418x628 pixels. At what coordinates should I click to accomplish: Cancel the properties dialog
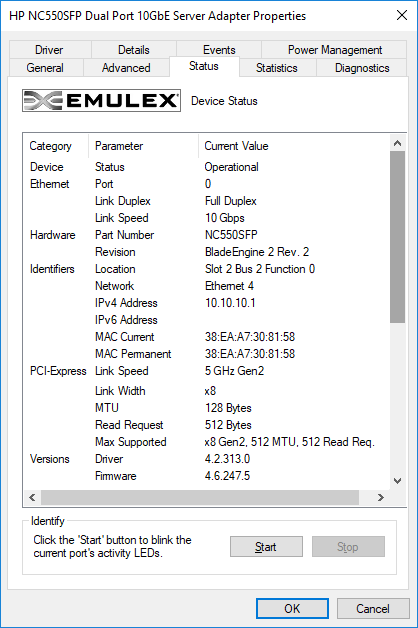(x=373, y=609)
